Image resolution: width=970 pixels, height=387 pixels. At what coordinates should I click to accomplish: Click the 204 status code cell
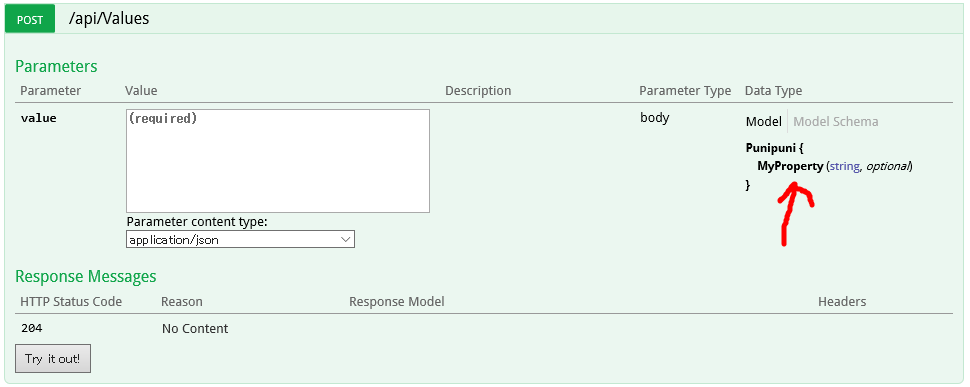click(32, 328)
